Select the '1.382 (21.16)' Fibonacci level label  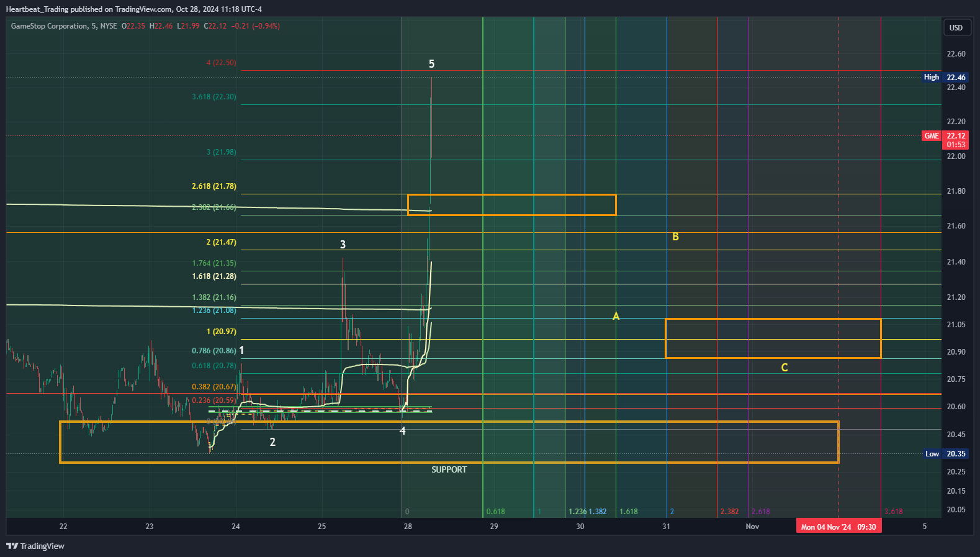(214, 297)
